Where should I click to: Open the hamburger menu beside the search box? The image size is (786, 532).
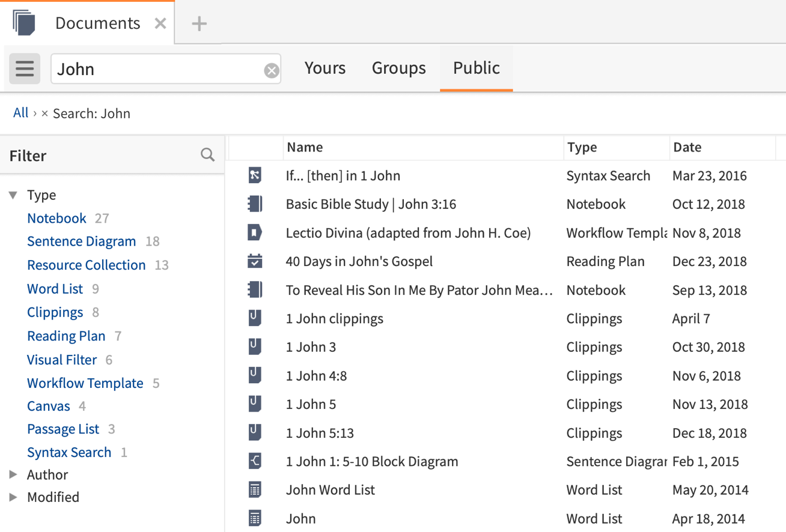coord(24,68)
